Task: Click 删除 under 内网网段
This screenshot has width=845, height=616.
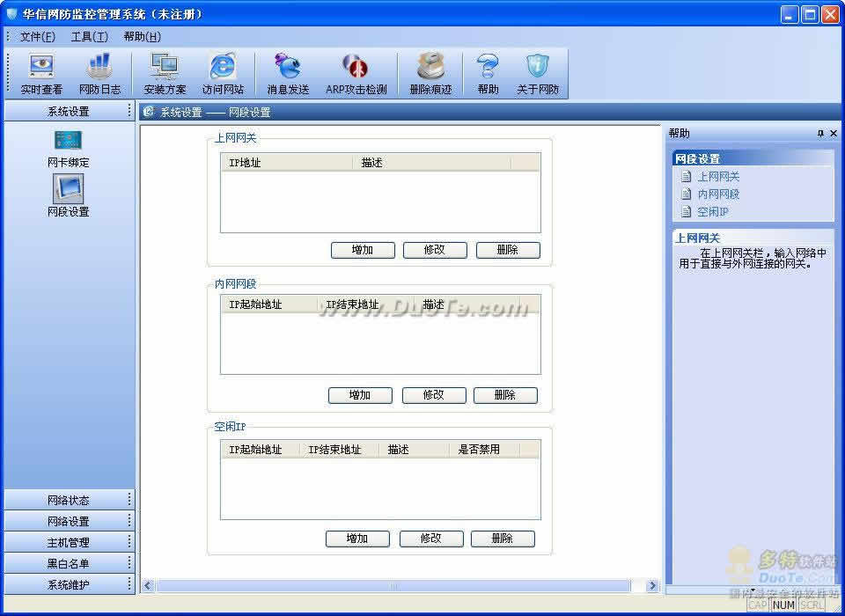Action: click(x=505, y=395)
